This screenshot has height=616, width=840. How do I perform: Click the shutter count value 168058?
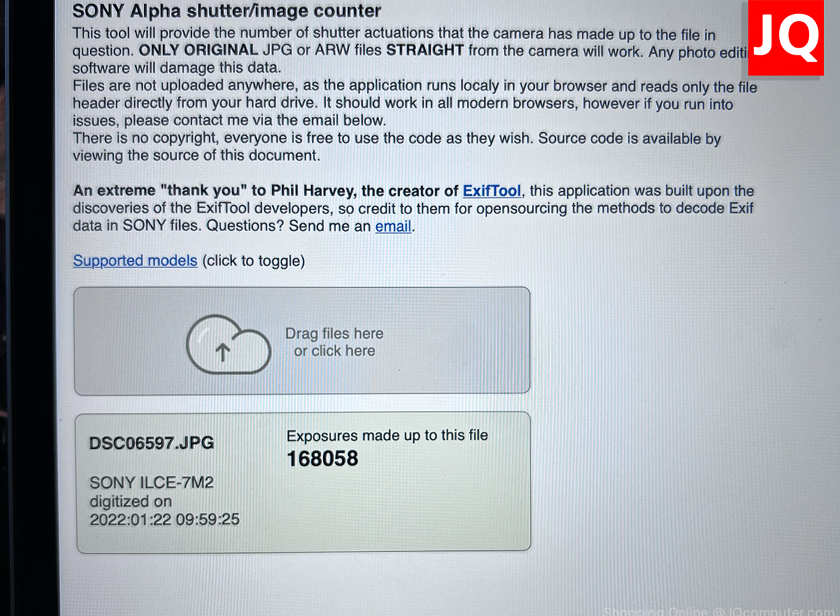[x=323, y=459]
